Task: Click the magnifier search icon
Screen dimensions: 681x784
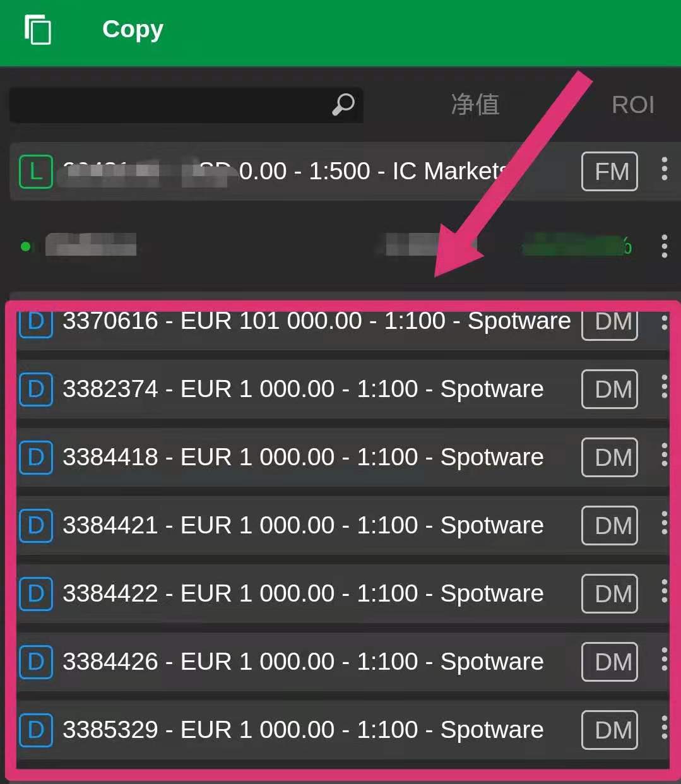Action: 343,104
